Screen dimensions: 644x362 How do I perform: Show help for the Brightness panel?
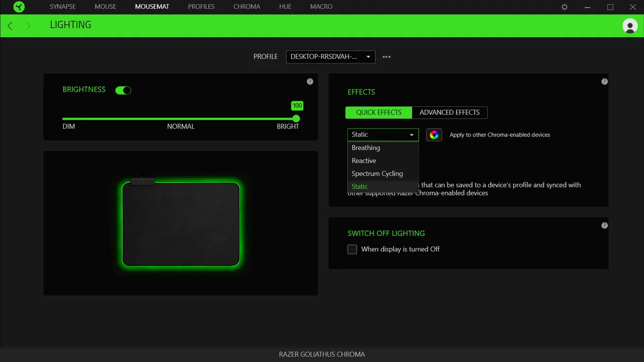tap(310, 82)
